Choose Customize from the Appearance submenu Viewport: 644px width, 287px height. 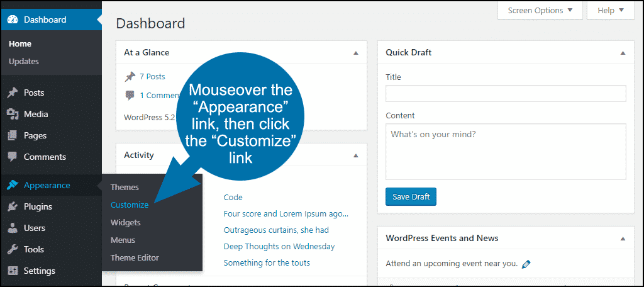[x=130, y=205]
